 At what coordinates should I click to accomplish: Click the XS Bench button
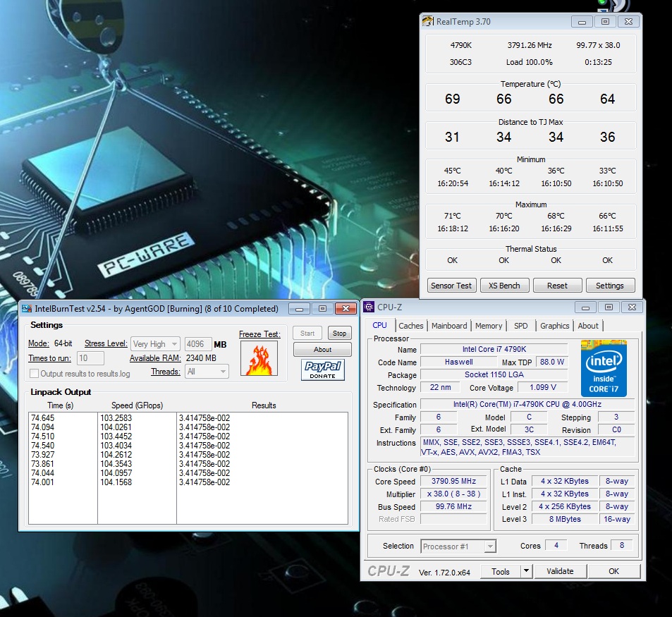[504, 286]
